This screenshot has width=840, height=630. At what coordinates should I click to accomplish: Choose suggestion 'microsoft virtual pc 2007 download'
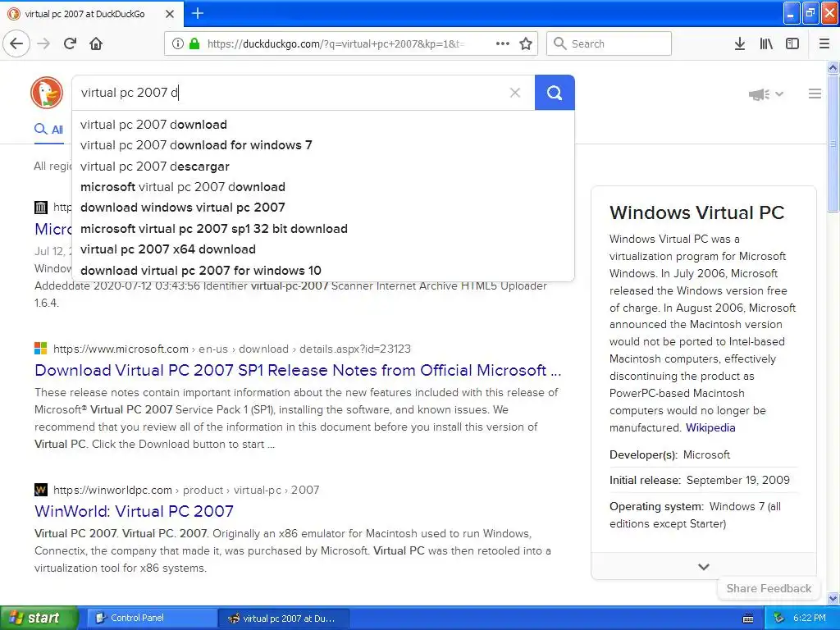click(x=323, y=187)
